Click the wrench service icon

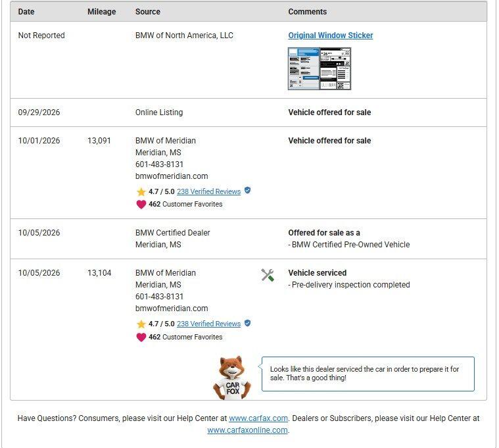coord(268,275)
